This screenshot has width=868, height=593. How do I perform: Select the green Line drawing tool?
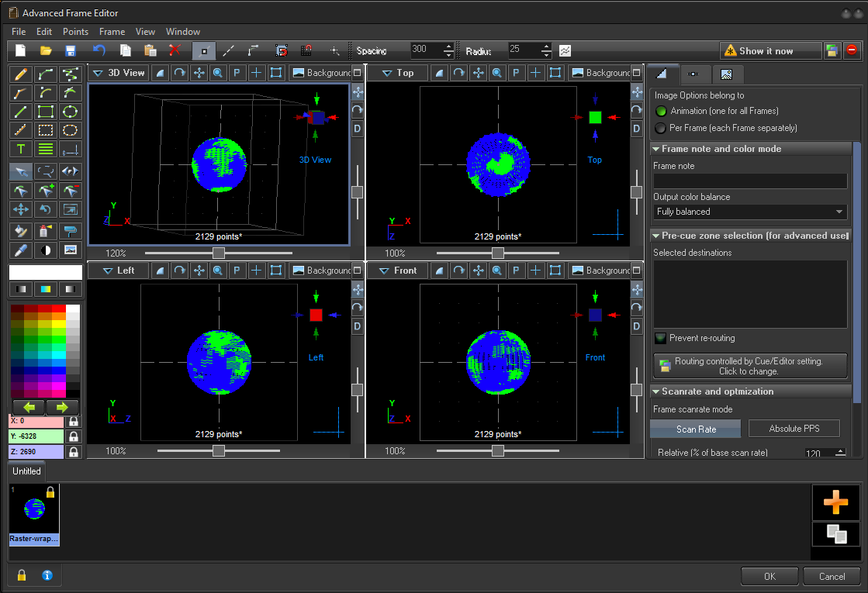[20, 112]
